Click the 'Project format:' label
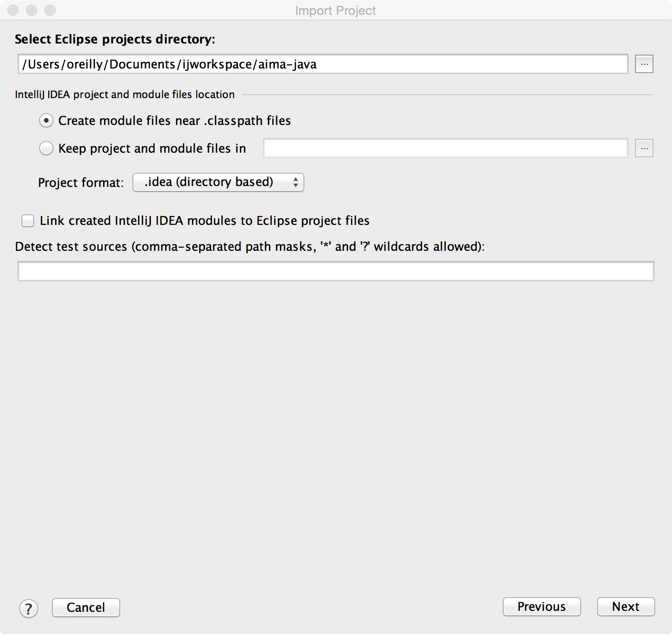Image resolution: width=672 pixels, height=634 pixels. click(81, 183)
